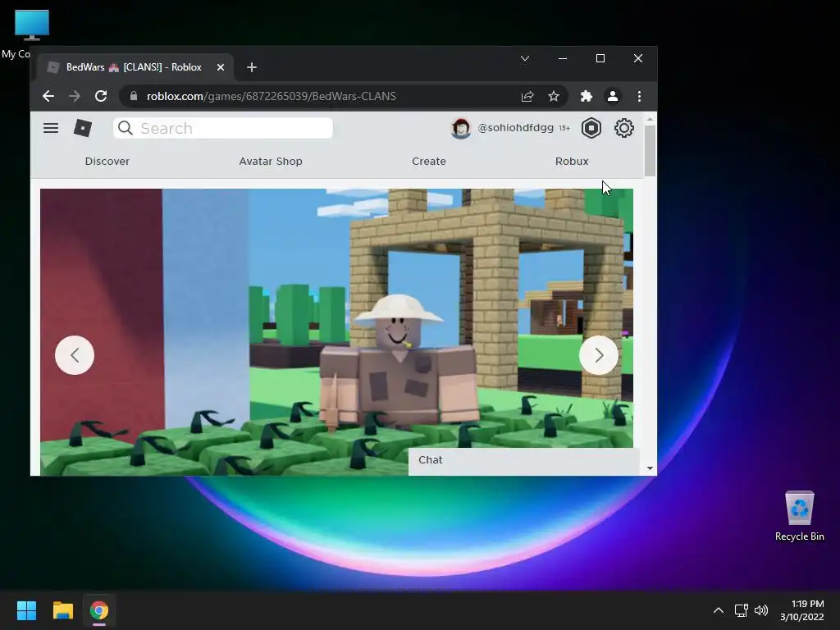Screen dimensions: 840x630
Task: Show the previous game screenshot
Action: (x=75, y=355)
